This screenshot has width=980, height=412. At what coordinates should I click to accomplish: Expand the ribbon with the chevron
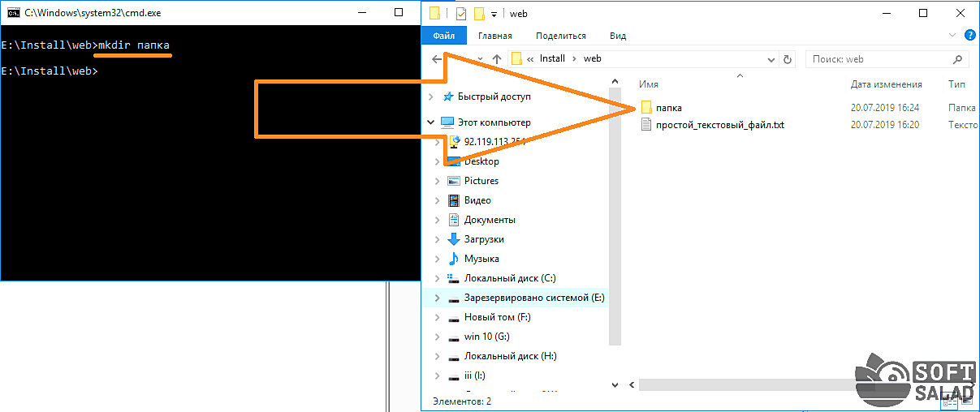tap(953, 36)
